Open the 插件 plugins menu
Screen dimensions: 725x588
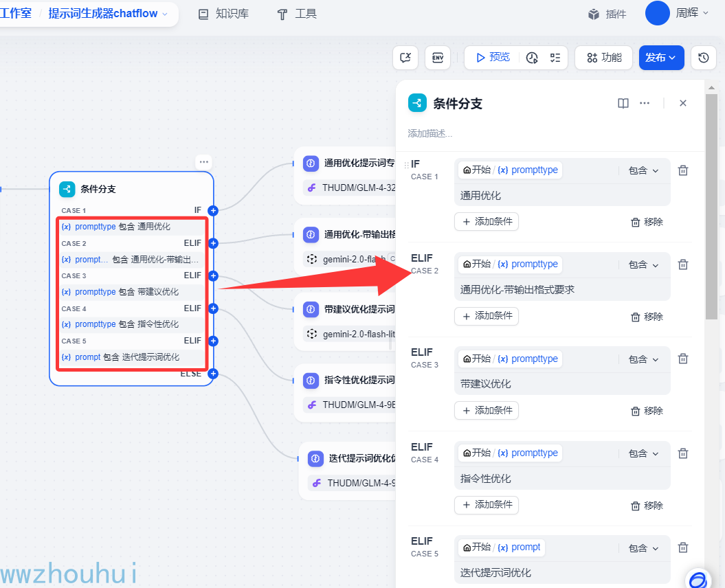pyautogui.click(x=607, y=14)
